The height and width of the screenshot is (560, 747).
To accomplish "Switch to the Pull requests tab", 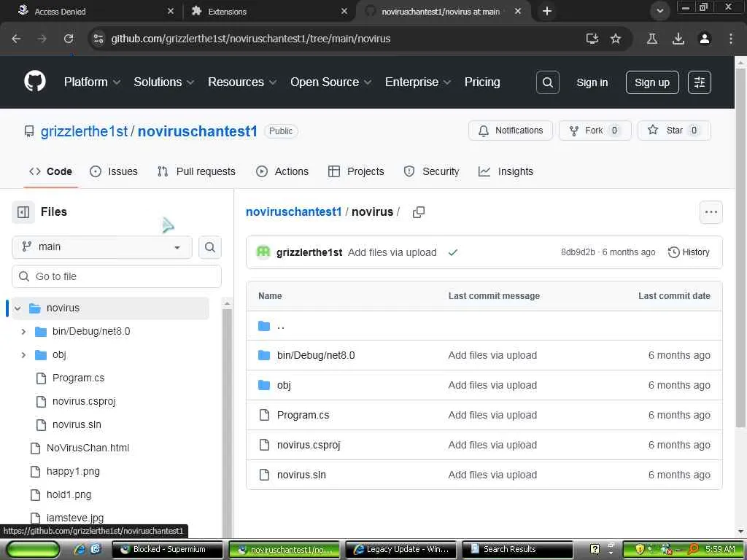I will click(x=196, y=171).
